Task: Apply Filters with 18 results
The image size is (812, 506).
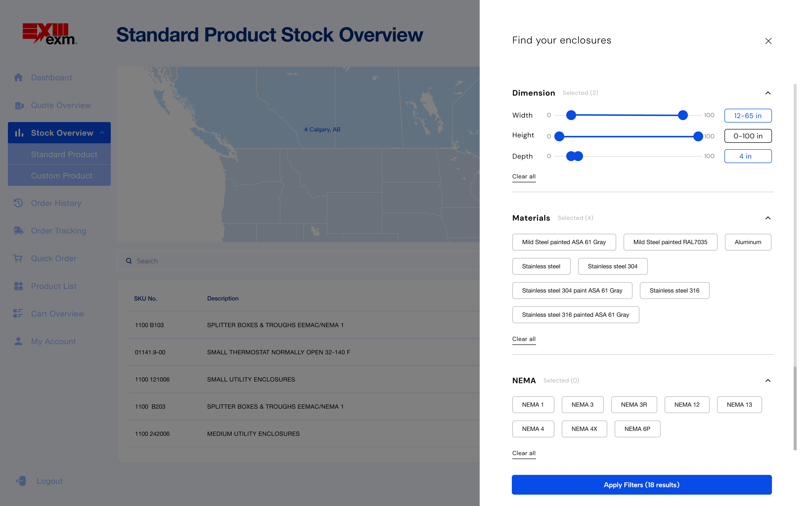Action: coord(641,485)
